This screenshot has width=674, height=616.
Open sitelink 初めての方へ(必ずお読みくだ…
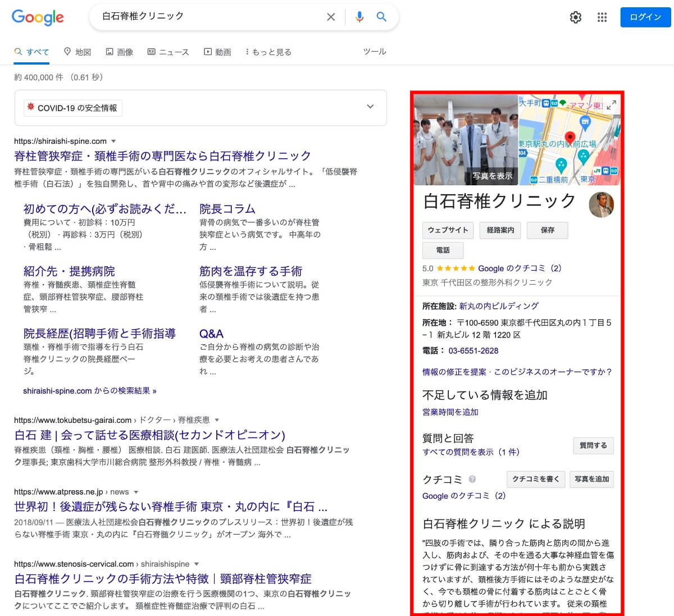pyautogui.click(x=105, y=209)
